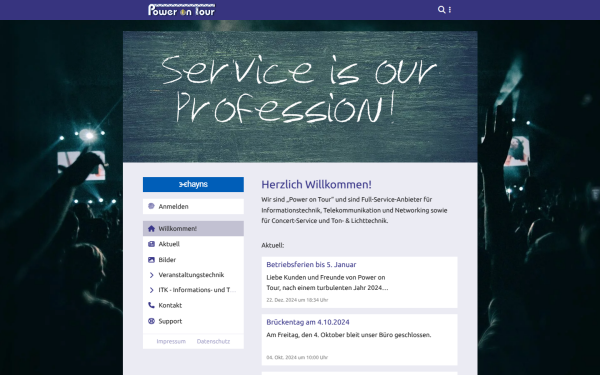Open Betriebsferien bis 5. Januar news title
600x375 pixels.
311,264
